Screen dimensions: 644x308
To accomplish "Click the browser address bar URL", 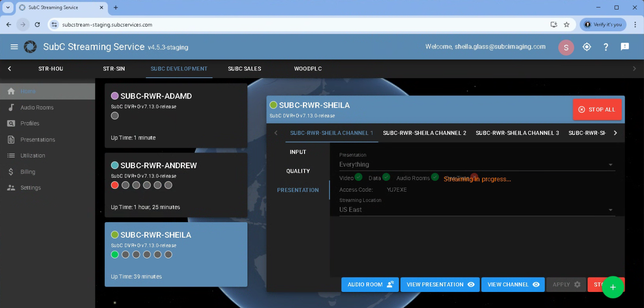I will [x=107, y=25].
